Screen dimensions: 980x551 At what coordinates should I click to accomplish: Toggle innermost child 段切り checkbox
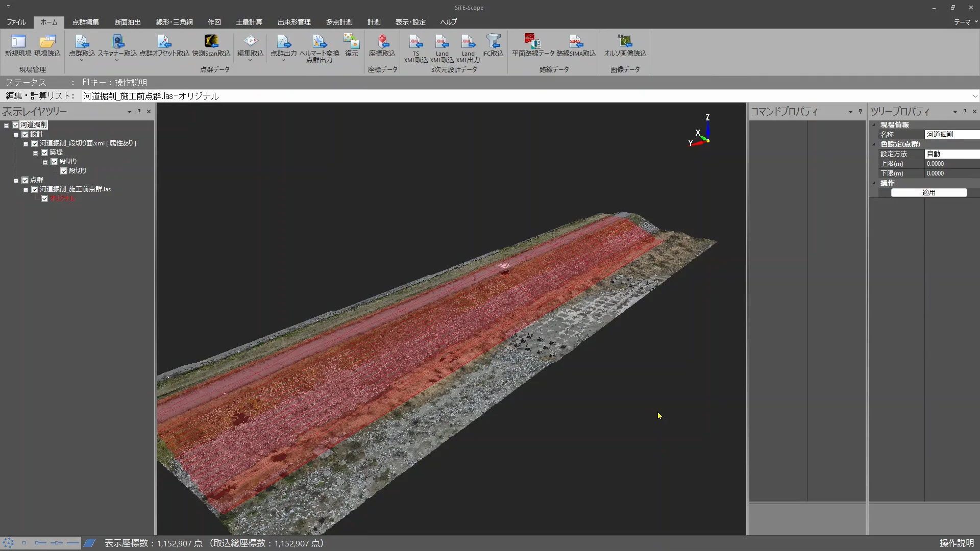tap(64, 171)
